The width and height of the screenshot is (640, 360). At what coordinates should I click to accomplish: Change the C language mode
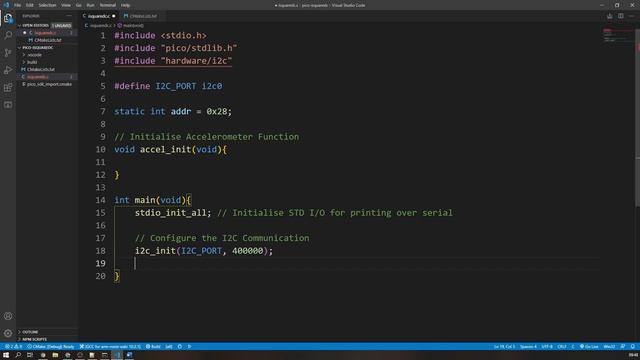(x=573, y=347)
